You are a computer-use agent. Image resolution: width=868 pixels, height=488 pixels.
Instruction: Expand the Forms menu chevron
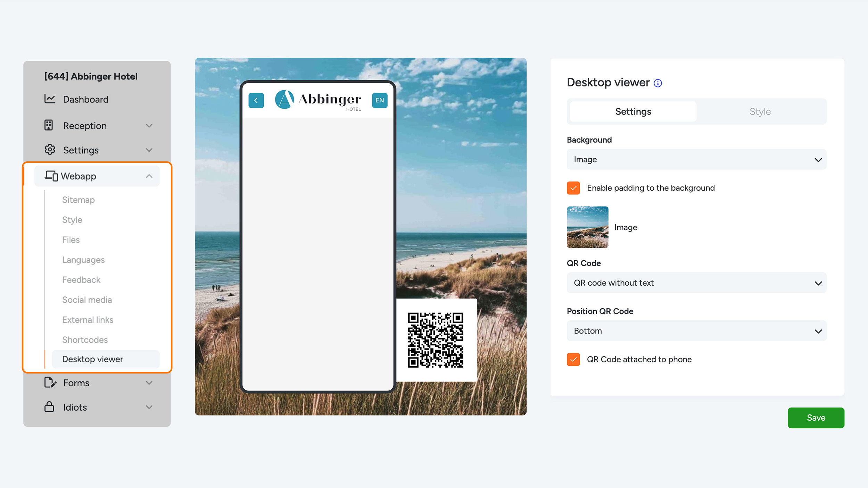click(149, 383)
